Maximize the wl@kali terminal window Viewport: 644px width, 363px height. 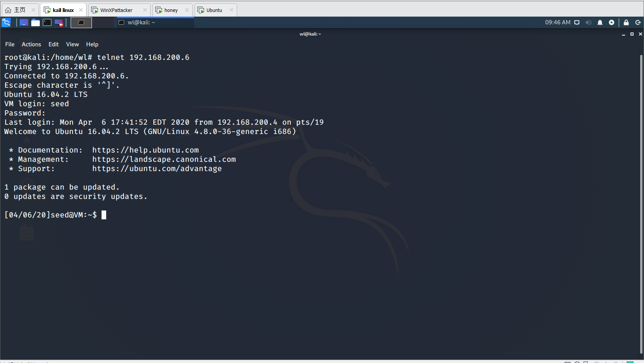[632, 34]
